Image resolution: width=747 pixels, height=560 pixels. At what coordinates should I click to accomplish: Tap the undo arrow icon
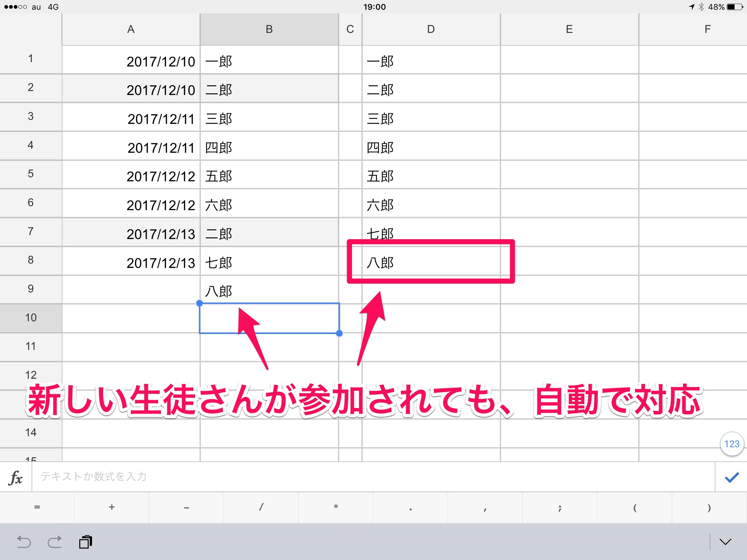24,542
